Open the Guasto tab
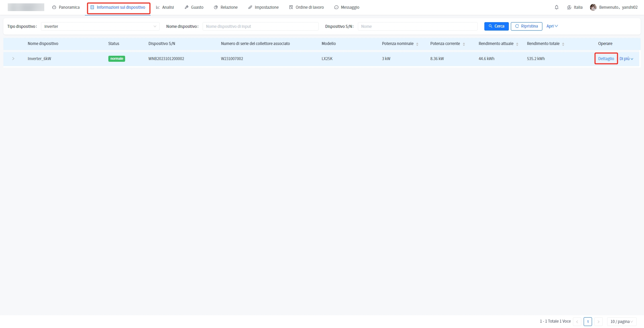 (x=194, y=7)
